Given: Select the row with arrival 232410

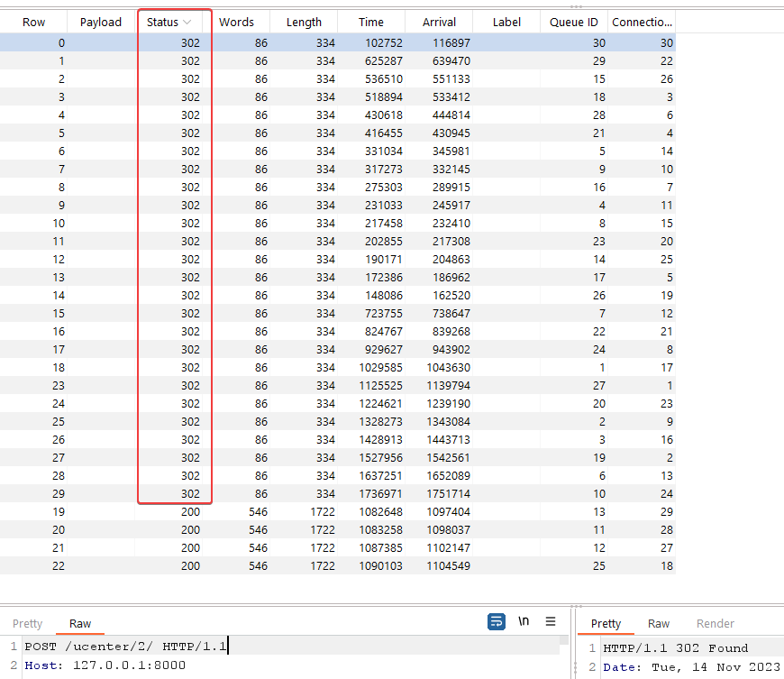Looking at the screenshot, I should pos(338,223).
